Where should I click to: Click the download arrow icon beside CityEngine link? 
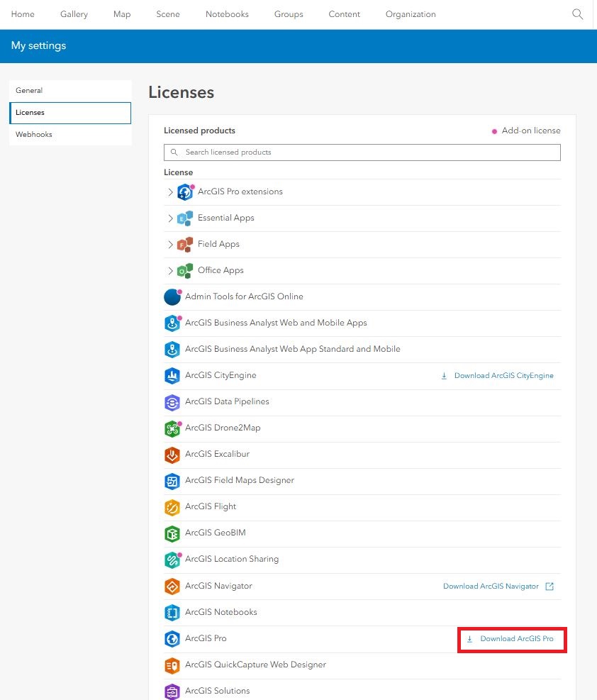tap(444, 376)
